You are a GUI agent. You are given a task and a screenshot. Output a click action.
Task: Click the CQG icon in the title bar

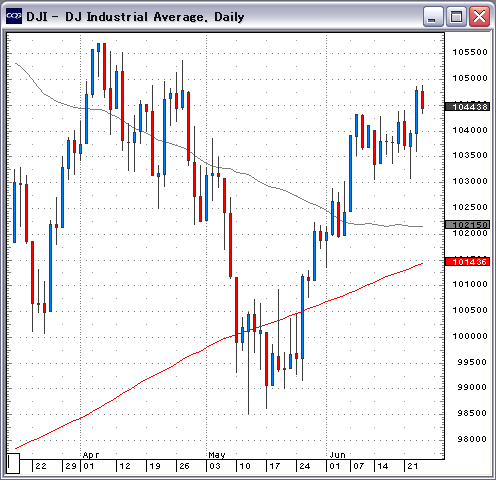pos(14,16)
